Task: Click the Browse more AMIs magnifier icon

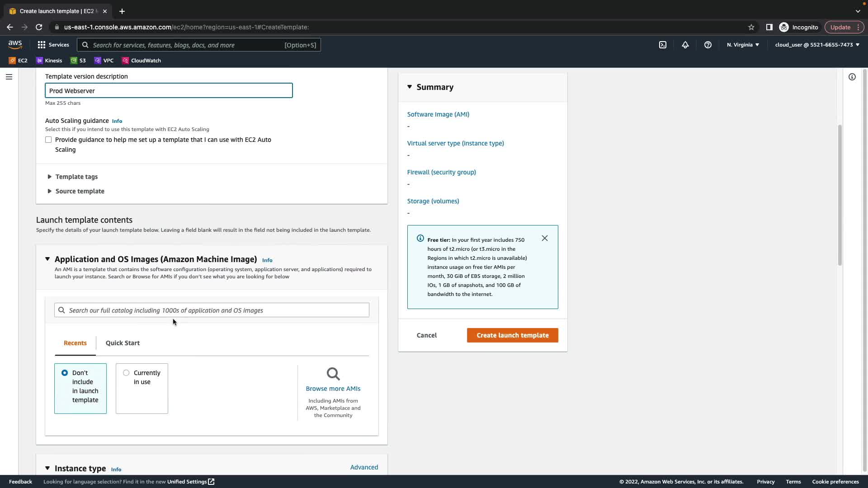Action: [x=333, y=374]
